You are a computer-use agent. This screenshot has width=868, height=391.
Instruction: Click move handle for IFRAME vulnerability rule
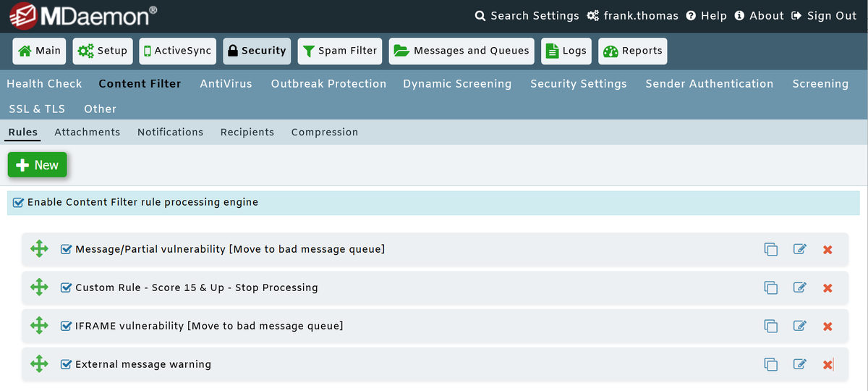click(39, 326)
